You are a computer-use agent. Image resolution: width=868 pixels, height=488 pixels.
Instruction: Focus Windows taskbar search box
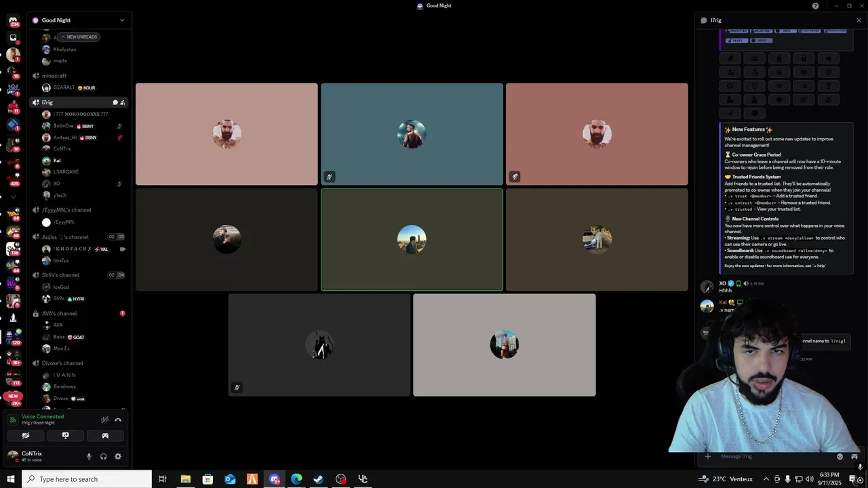(x=87, y=479)
